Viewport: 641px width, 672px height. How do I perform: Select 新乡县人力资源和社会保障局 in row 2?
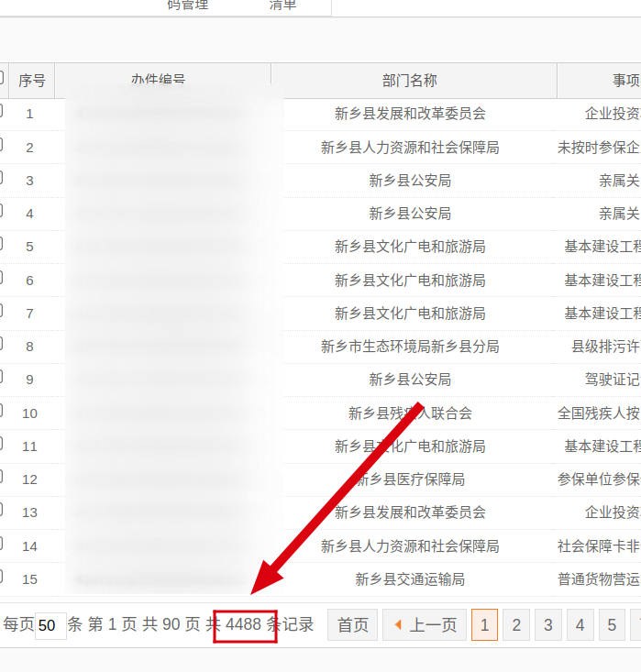[410, 148]
